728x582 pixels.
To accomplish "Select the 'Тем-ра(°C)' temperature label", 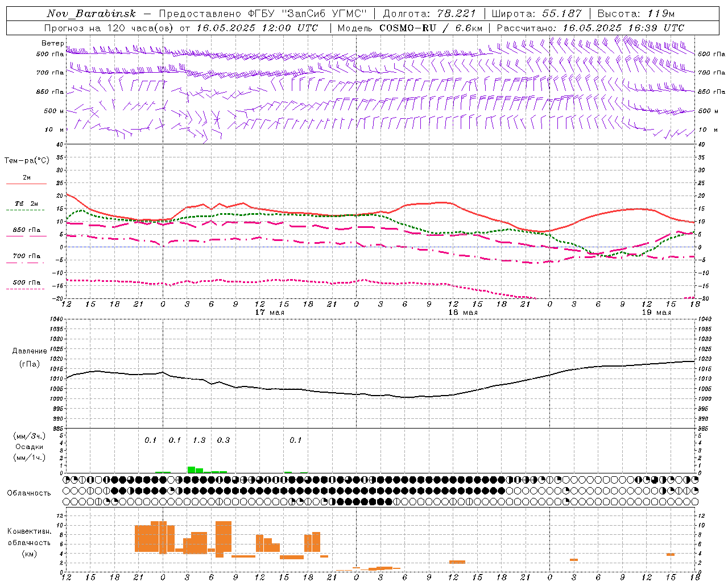I will [x=27, y=161].
